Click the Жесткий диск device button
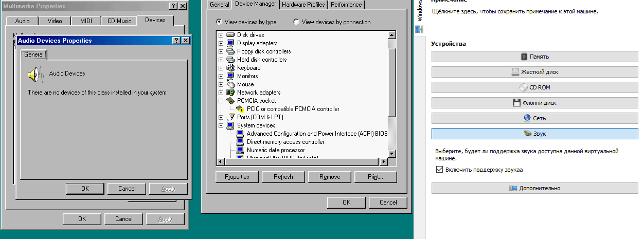Image resolution: width=644 pixels, height=239 pixels. coord(535,72)
